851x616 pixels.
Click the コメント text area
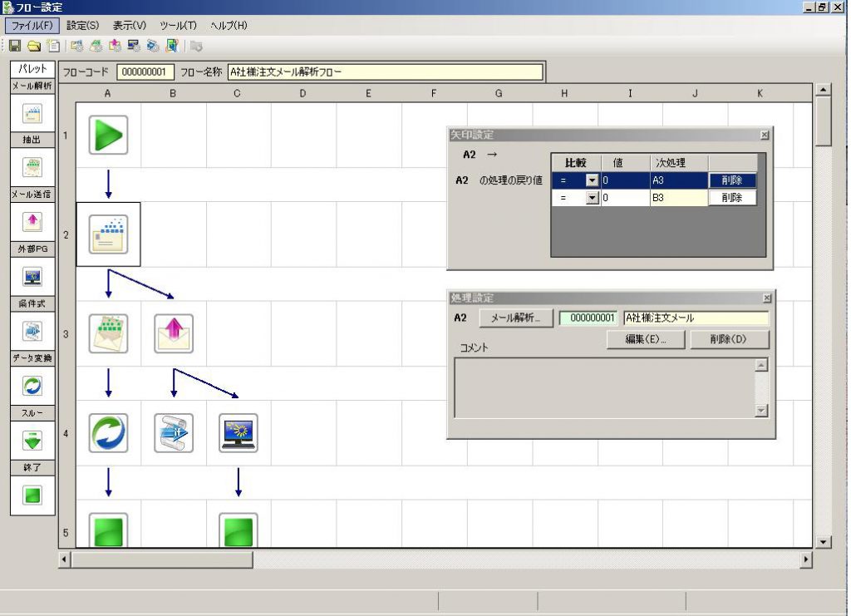(x=605, y=387)
